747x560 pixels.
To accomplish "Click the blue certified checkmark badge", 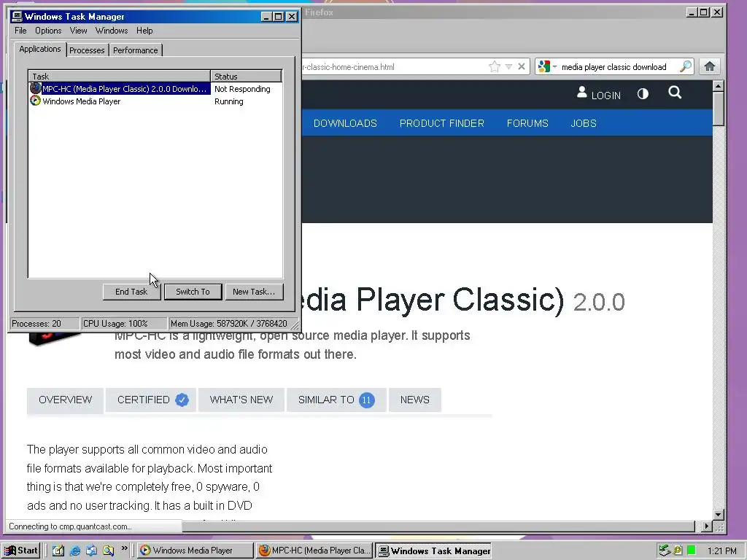I will (182, 400).
